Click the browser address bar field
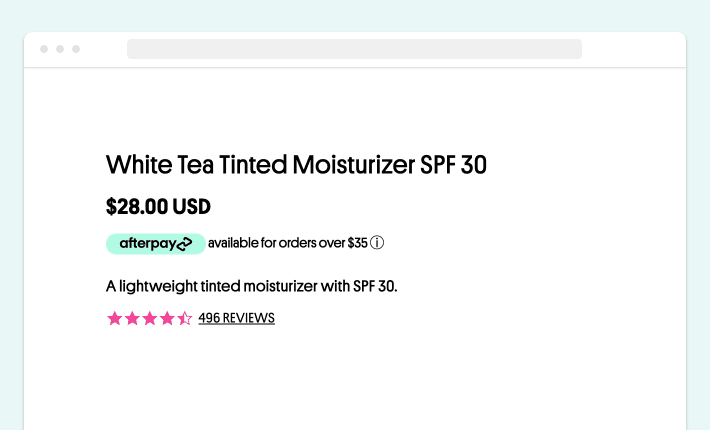This screenshot has height=430, width=710. 354,49
